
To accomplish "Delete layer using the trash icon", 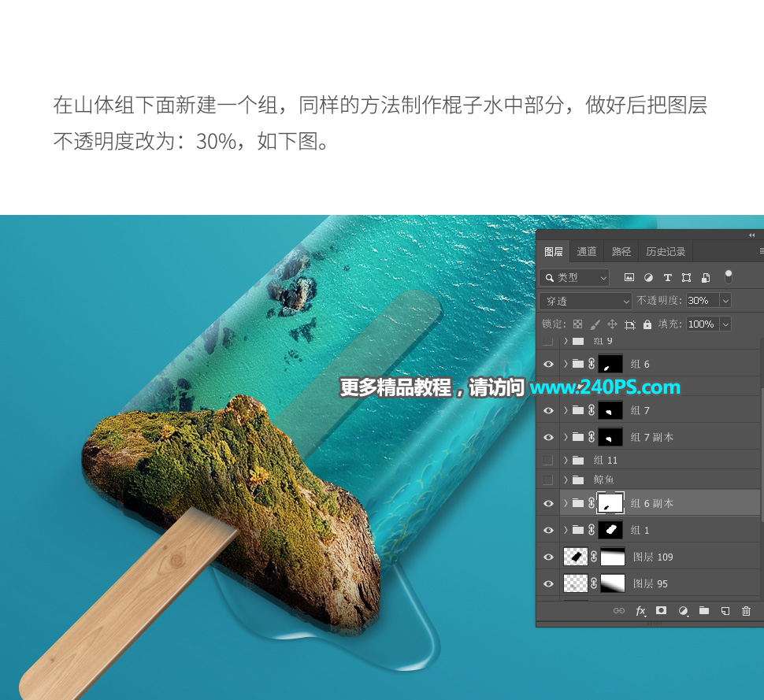I will [747, 611].
